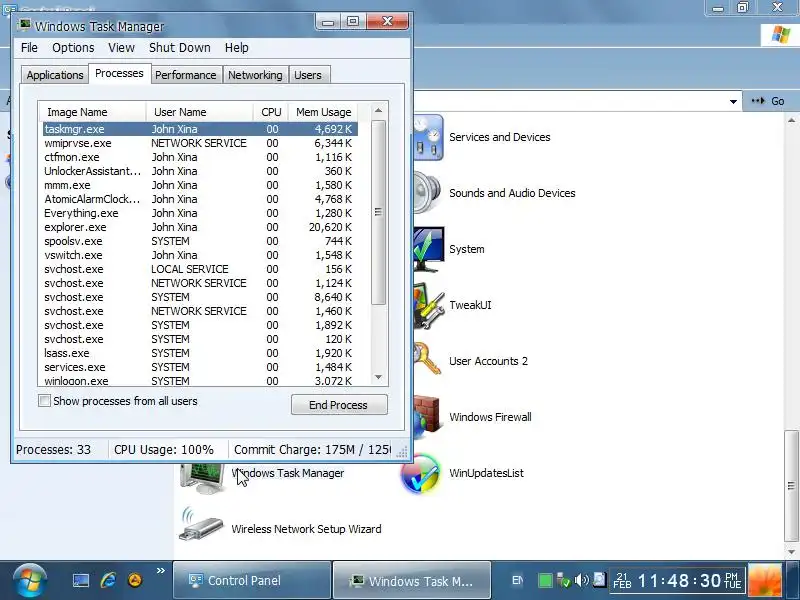The image size is (800, 600).
Task: Toggle Show processes from all users
Action: pos(44,401)
